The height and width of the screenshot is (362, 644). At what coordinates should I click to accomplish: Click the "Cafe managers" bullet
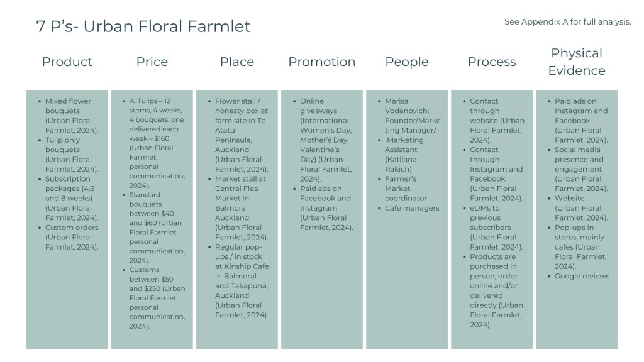[411, 208]
